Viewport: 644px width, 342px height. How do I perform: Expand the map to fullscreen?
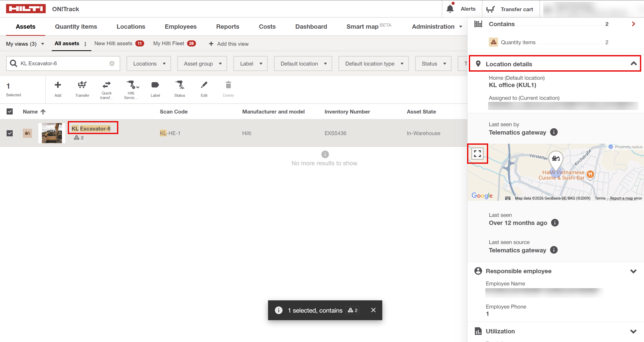click(x=477, y=154)
